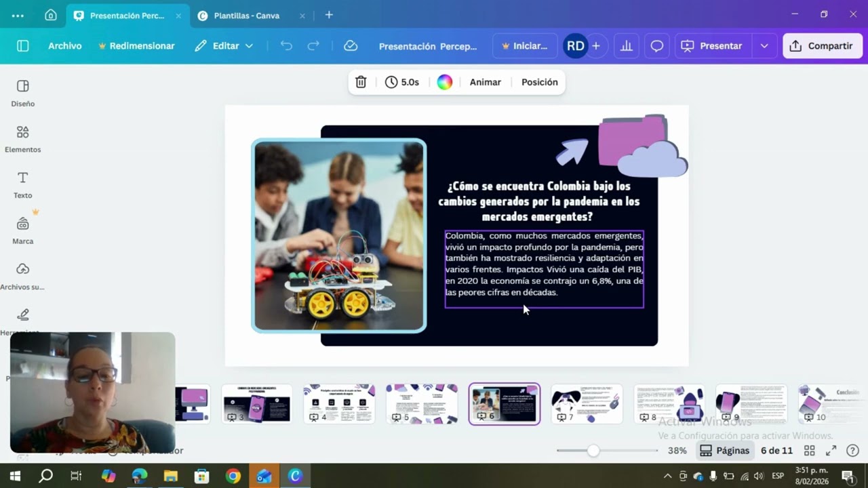
Task: Open Windows taskbar search
Action: (x=45, y=476)
